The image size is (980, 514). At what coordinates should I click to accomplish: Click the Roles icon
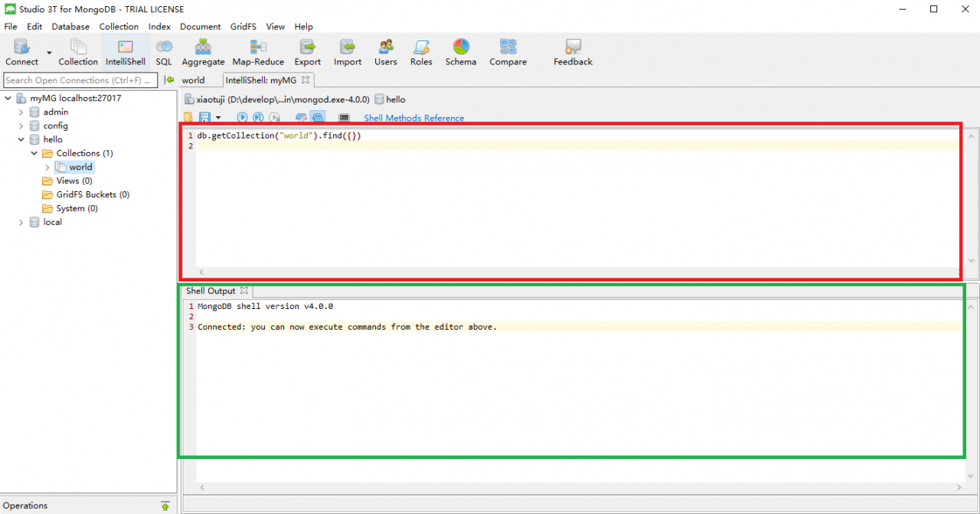pos(420,51)
